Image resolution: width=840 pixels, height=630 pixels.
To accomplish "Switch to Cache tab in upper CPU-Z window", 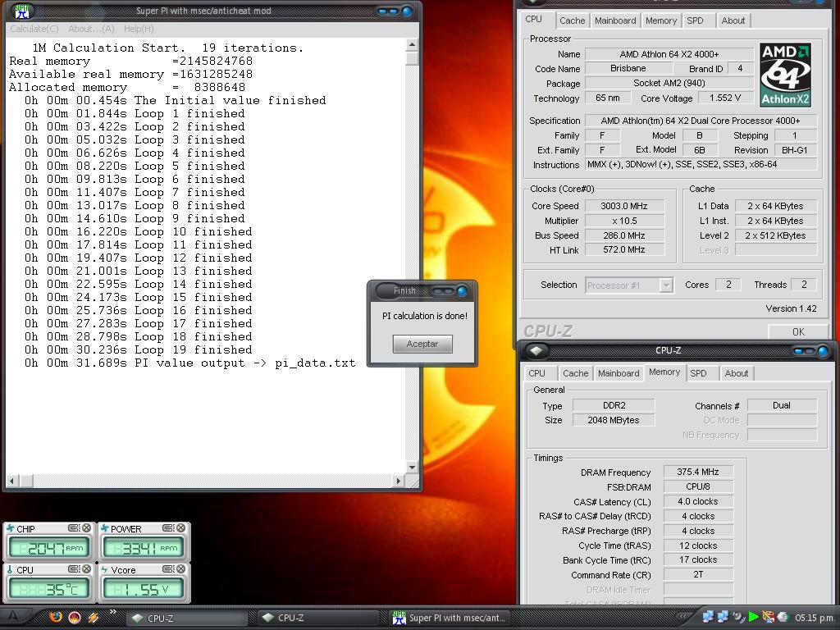I will pyautogui.click(x=572, y=21).
